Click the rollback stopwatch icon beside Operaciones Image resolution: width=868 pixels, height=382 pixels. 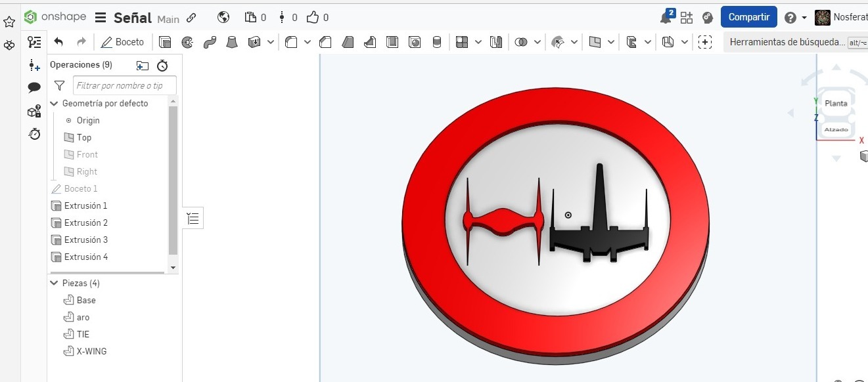(x=162, y=65)
